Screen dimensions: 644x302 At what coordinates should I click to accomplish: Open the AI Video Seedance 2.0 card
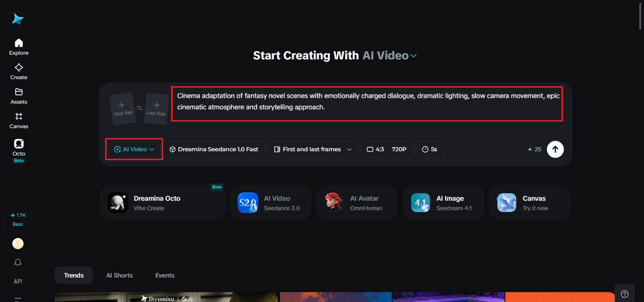click(x=271, y=203)
